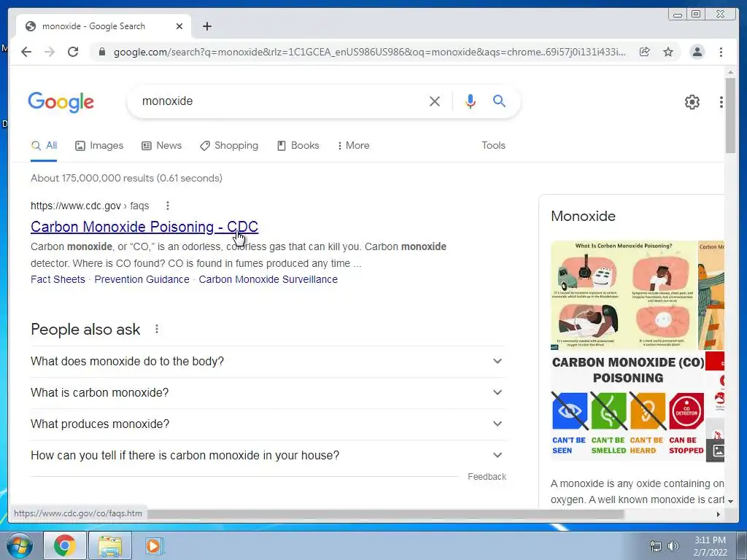The image size is (747, 560).
Task: Open the volume tray icon
Action: pos(673,546)
